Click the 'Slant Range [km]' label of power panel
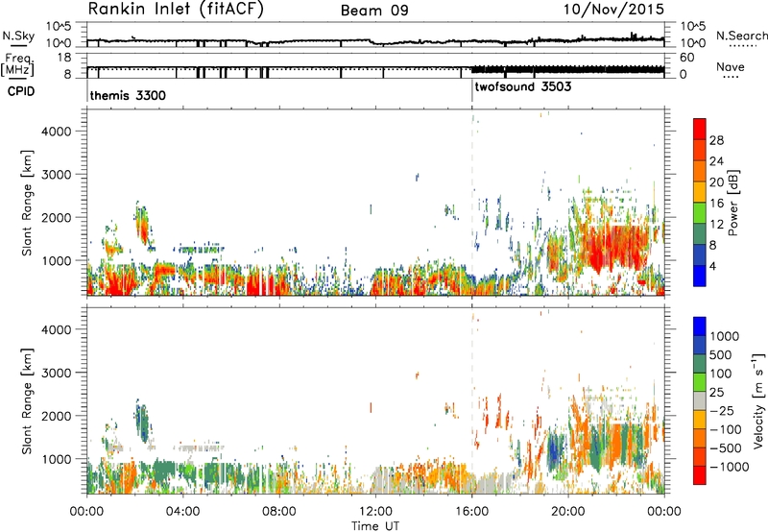768x532 pixels. click(x=27, y=203)
